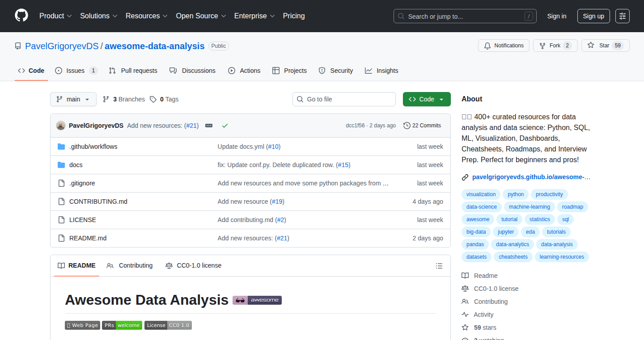Open the Insights tab
Screen dimensions: 644x340
click(381, 71)
